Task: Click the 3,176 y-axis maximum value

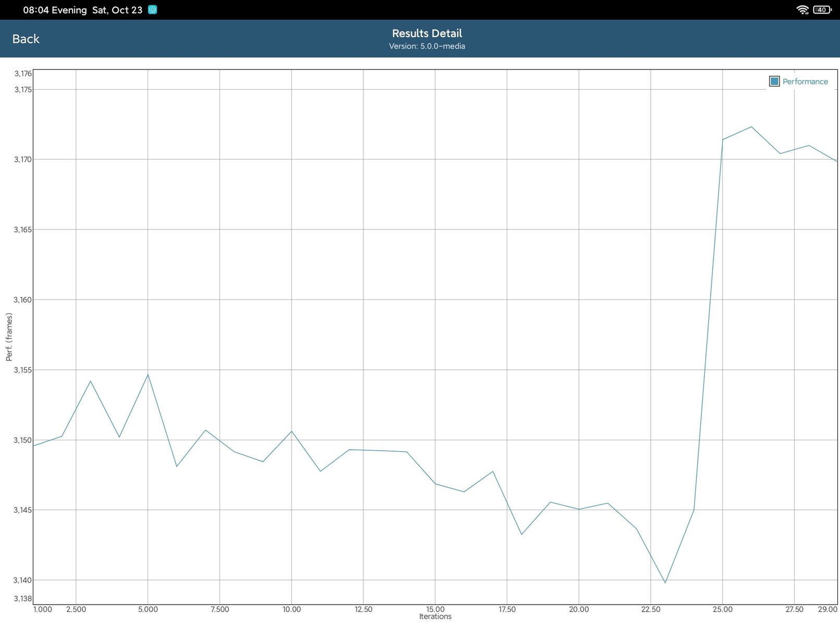Action: click(23, 74)
